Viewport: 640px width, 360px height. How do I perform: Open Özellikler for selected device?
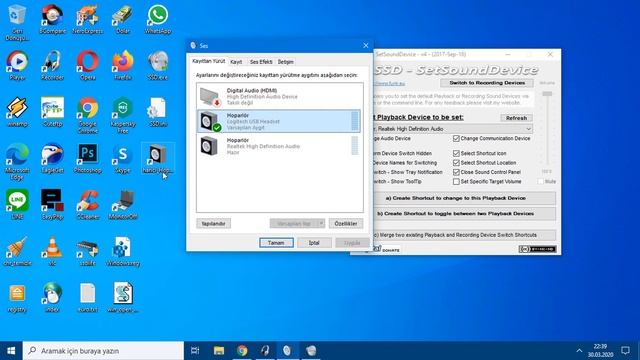pyautogui.click(x=346, y=224)
